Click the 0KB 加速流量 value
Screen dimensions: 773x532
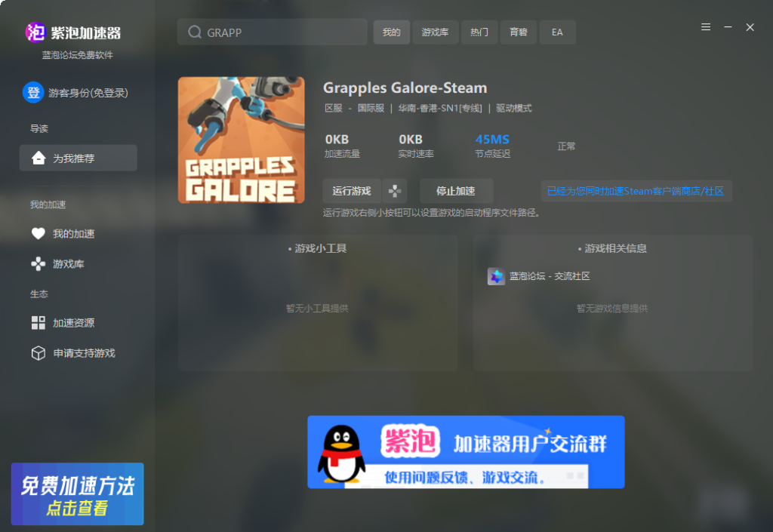[337, 140]
